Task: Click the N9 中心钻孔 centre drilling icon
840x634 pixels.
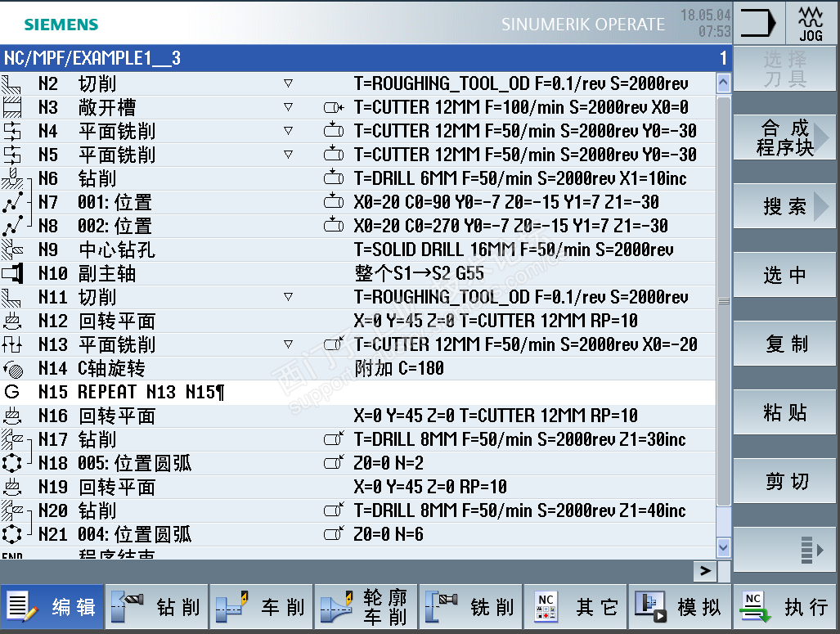Action: pos(11,250)
